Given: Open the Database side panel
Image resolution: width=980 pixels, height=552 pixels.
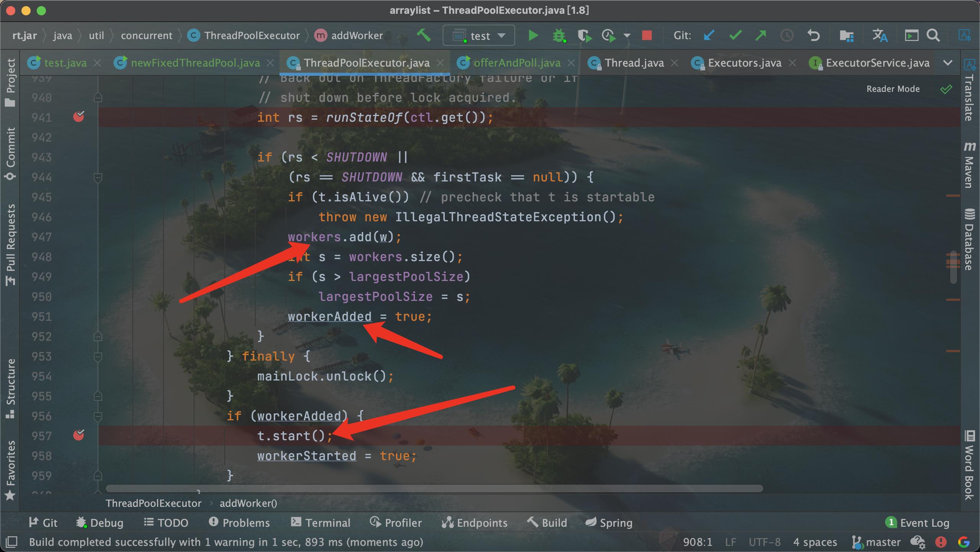Looking at the screenshot, I should pyautogui.click(x=969, y=239).
